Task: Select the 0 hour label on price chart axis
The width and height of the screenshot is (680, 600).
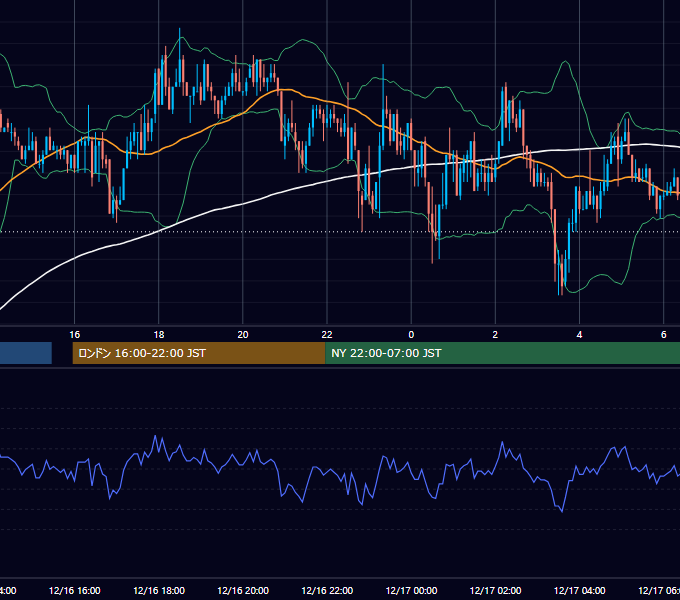Action: click(x=411, y=334)
